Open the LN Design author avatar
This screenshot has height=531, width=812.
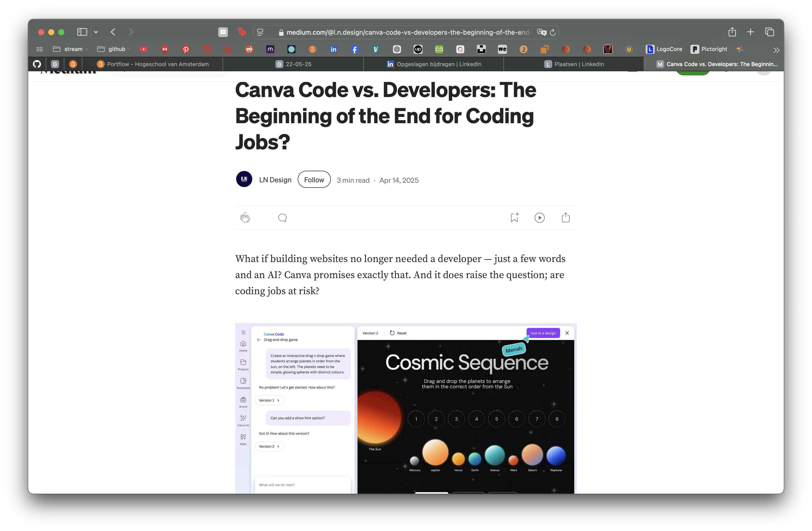[244, 179]
